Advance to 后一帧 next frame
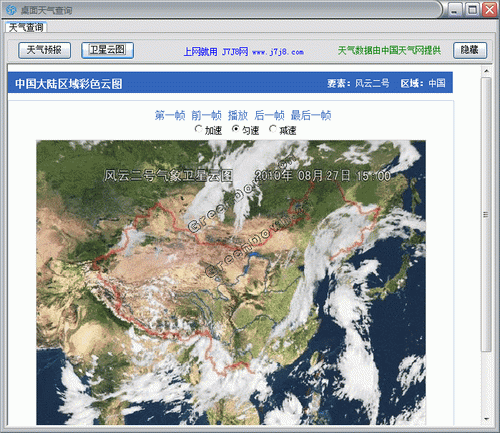The width and height of the screenshot is (500, 433). click(269, 115)
